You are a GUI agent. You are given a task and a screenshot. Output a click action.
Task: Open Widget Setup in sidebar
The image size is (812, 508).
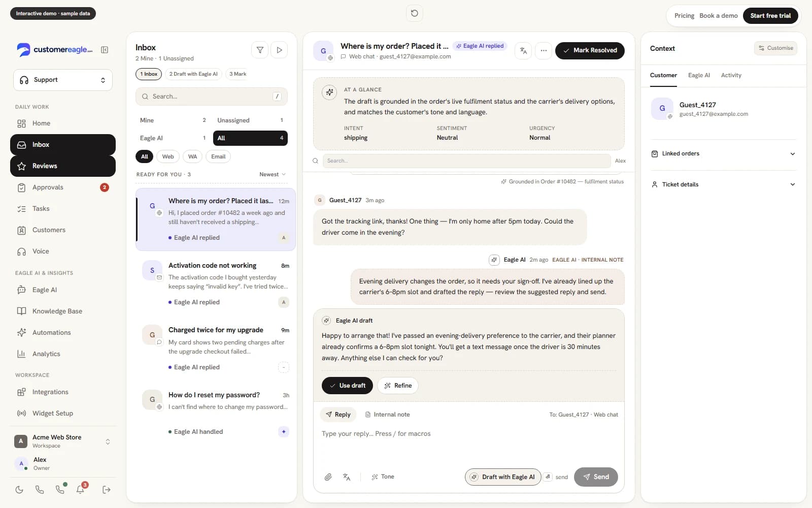(63, 414)
